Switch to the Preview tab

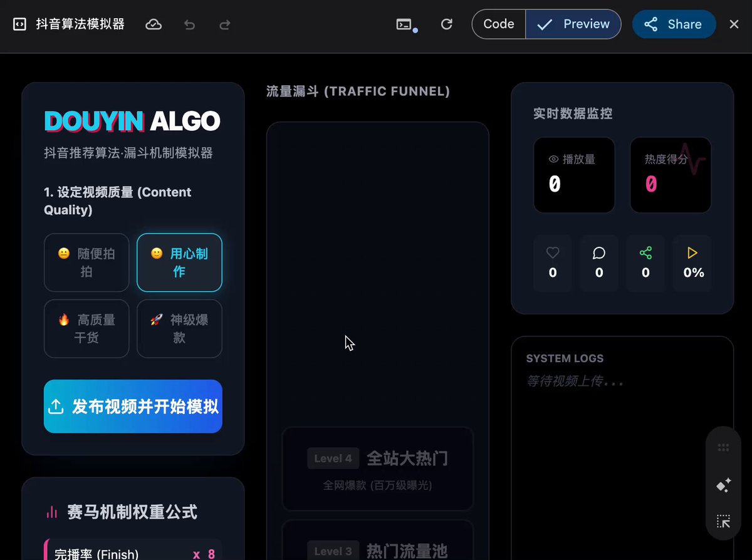tap(573, 24)
